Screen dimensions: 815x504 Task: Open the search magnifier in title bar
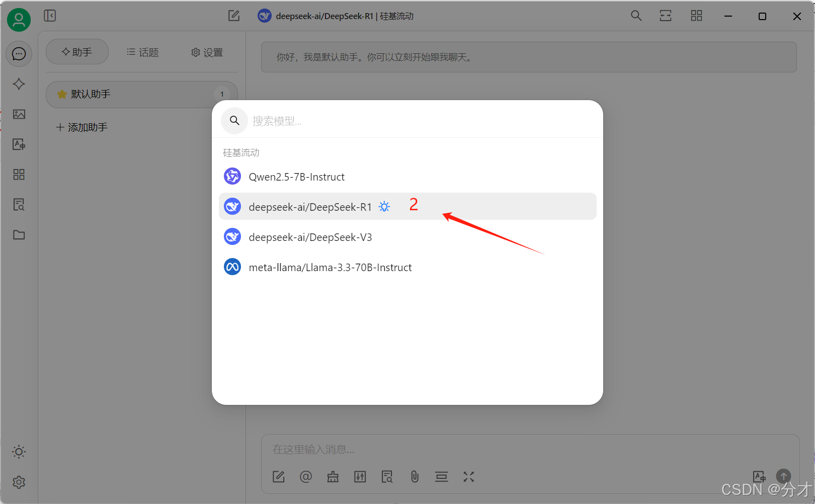636,16
